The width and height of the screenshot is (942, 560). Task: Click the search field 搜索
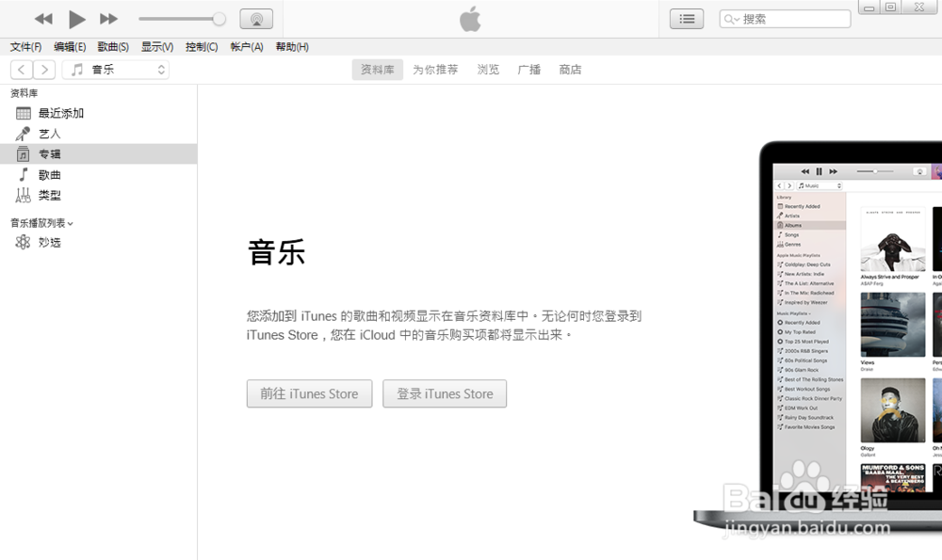(x=785, y=19)
